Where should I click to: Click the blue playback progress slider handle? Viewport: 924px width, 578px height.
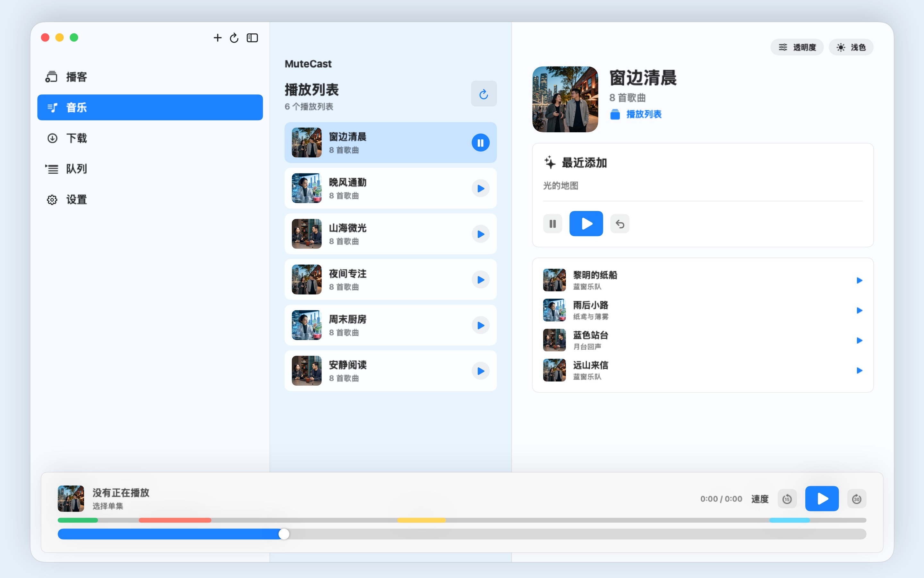[284, 534]
